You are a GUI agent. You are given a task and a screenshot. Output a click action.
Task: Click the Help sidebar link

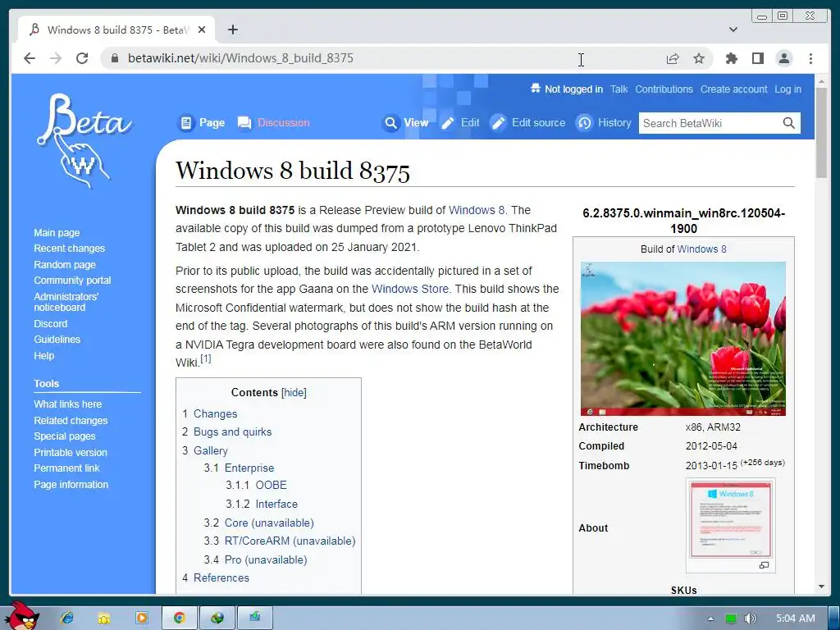44,356
